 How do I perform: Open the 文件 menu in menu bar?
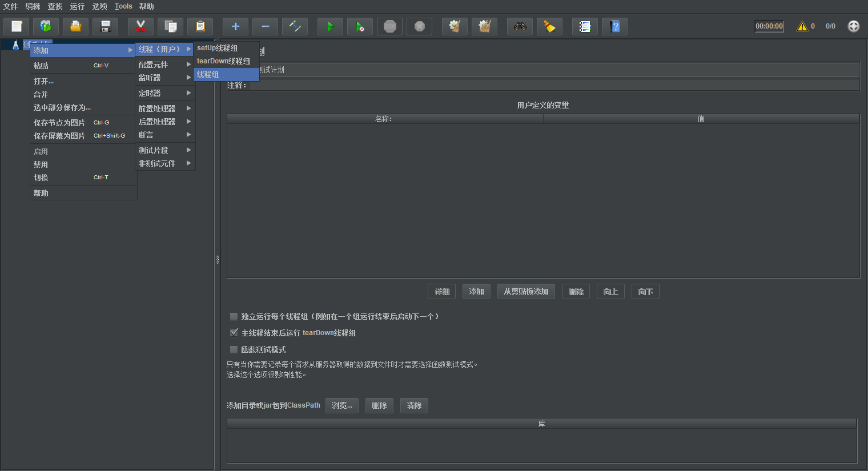11,6
